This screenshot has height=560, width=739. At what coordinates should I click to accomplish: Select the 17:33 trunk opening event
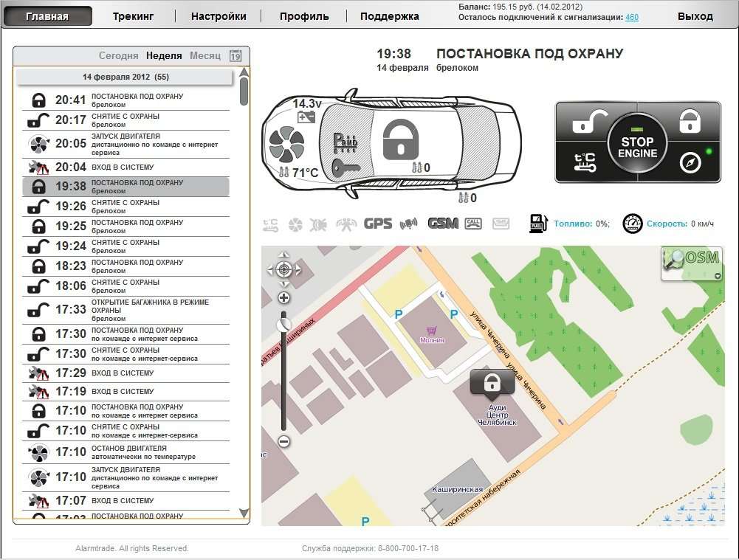click(x=126, y=310)
